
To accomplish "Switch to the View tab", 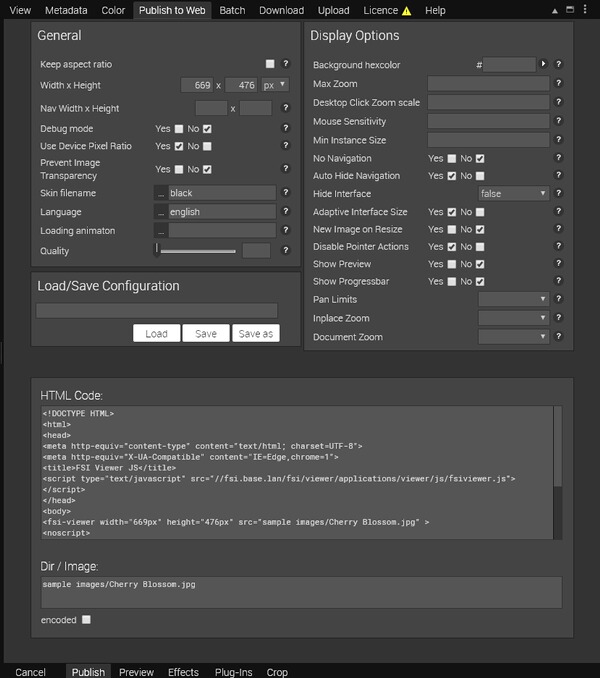I will [x=20, y=10].
